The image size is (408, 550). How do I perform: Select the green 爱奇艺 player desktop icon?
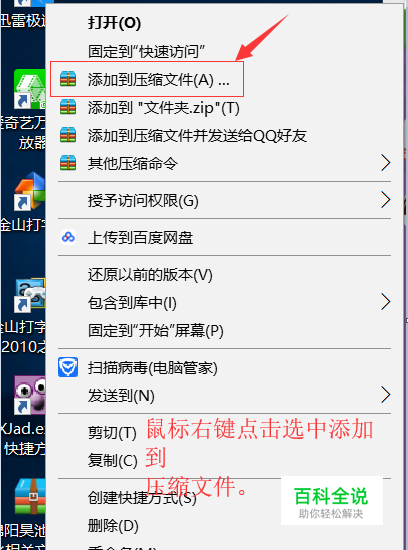(30, 89)
